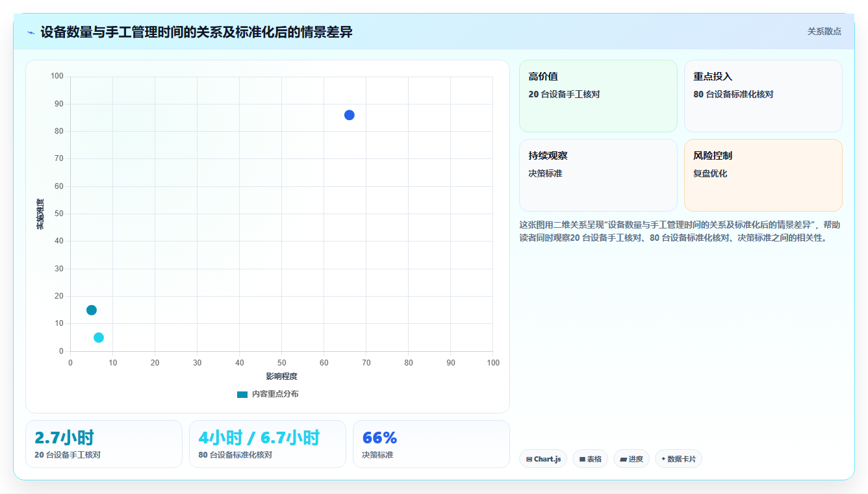
Task: Click 80 台设备标准化核对 under 4小时 stat
Action: click(235, 455)
